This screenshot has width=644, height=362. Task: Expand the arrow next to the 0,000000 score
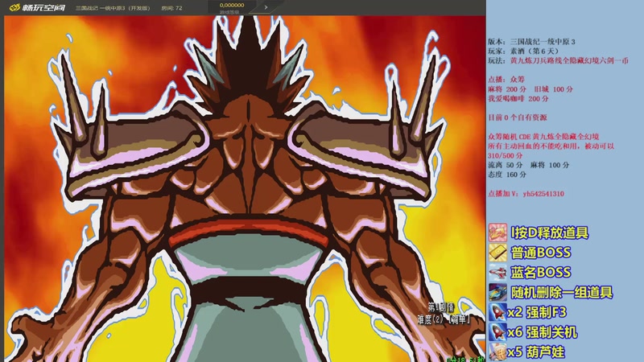coord(266,7)
